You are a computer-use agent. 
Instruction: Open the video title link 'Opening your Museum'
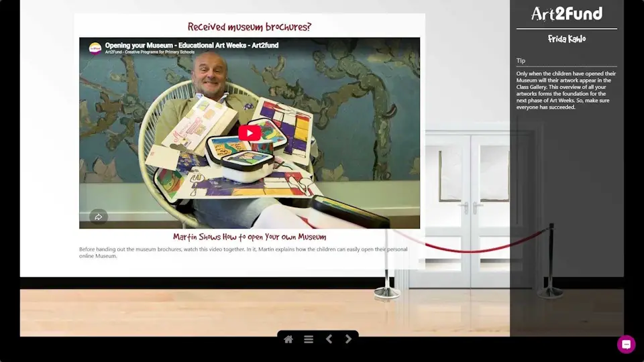(x=191, y=45)
